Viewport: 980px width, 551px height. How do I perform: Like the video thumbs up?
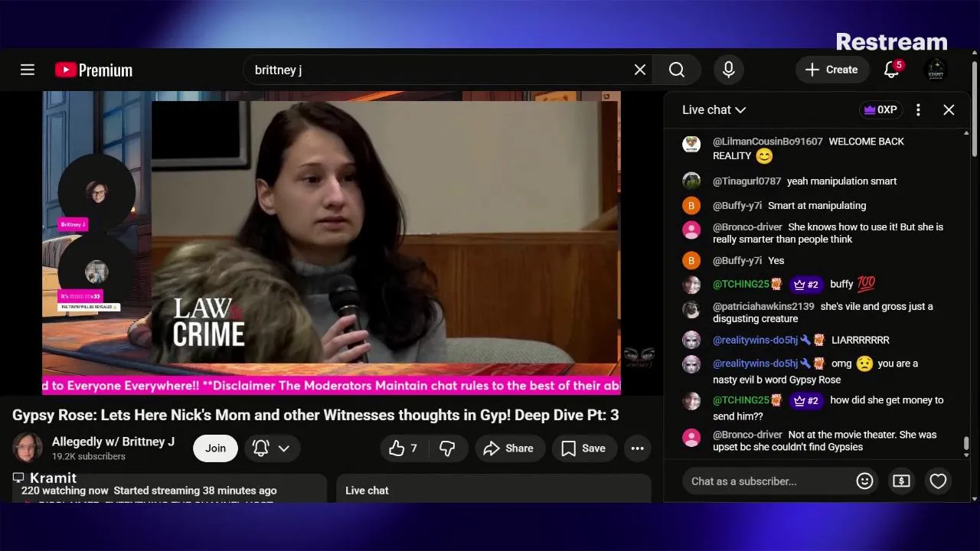pos(403,448)
